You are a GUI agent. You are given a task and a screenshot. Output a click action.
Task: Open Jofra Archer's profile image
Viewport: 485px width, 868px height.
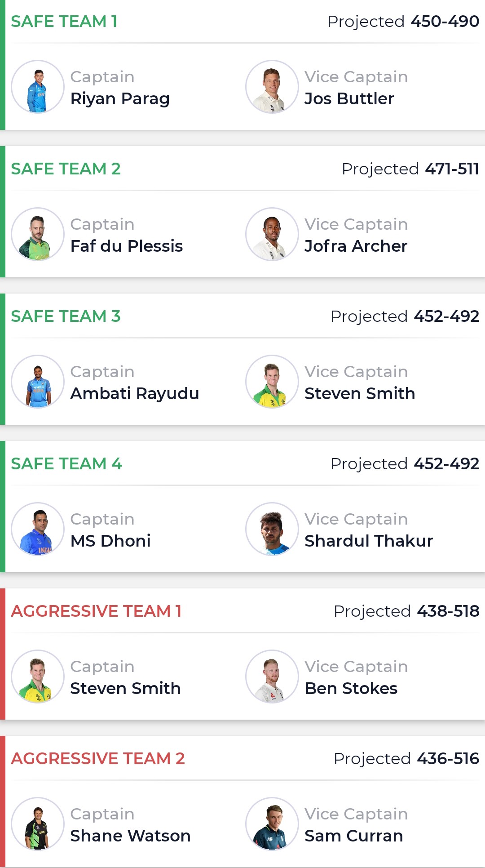tap(272, 234)
